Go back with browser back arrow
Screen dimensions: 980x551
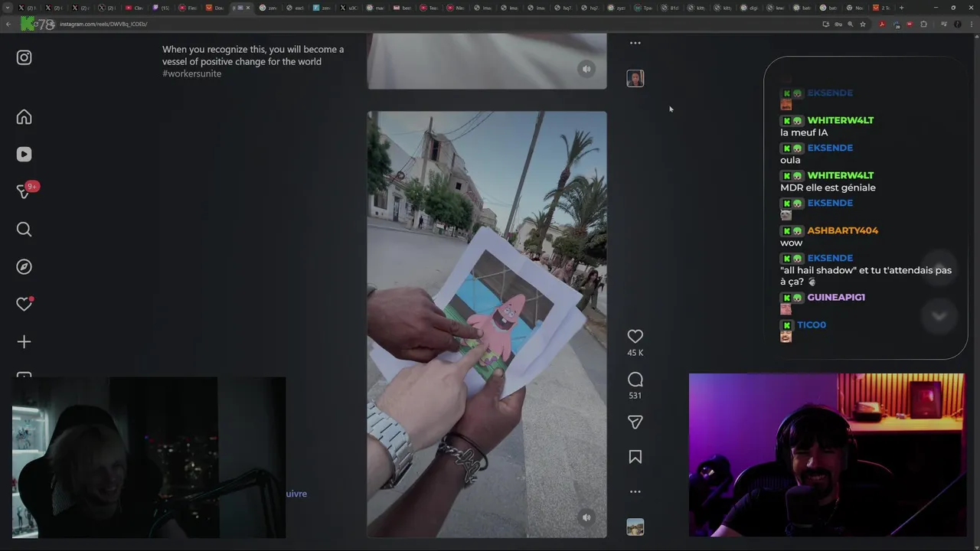pos(8,24)
